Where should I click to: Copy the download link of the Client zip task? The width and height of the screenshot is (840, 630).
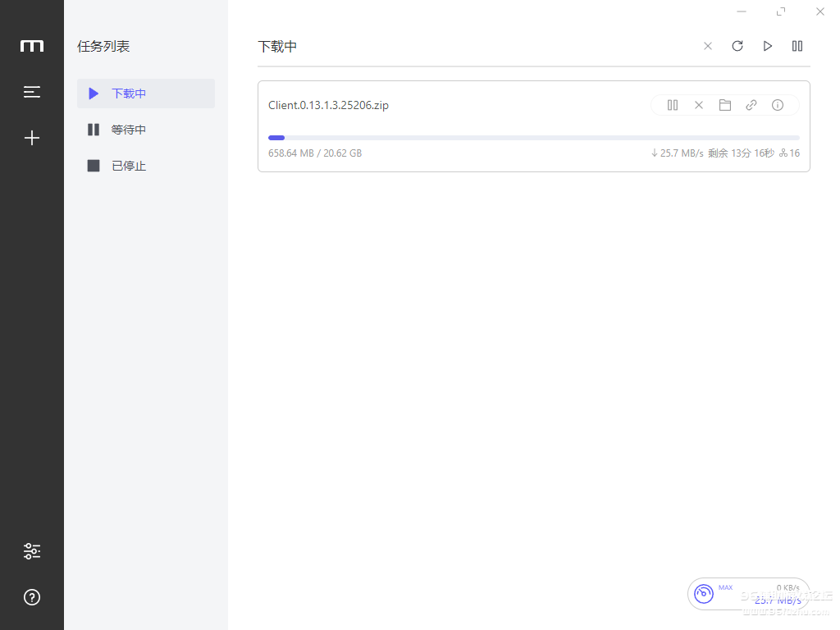(751, 105)
